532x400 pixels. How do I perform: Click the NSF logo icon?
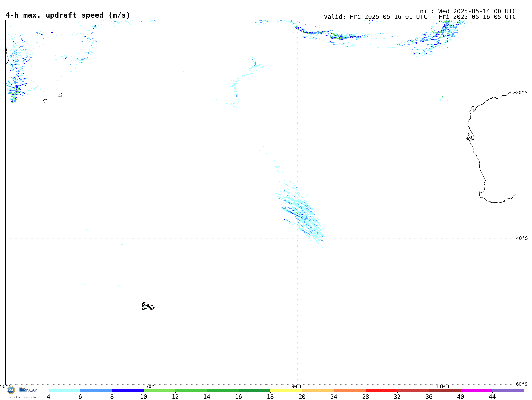pyautogui.click(x=11, y=390)
